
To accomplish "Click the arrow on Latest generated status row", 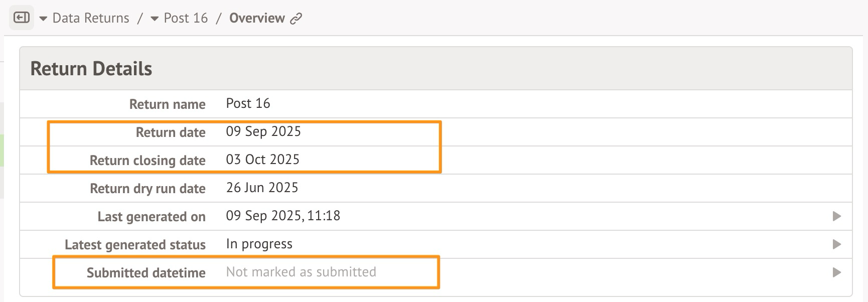I will (836, 244).
